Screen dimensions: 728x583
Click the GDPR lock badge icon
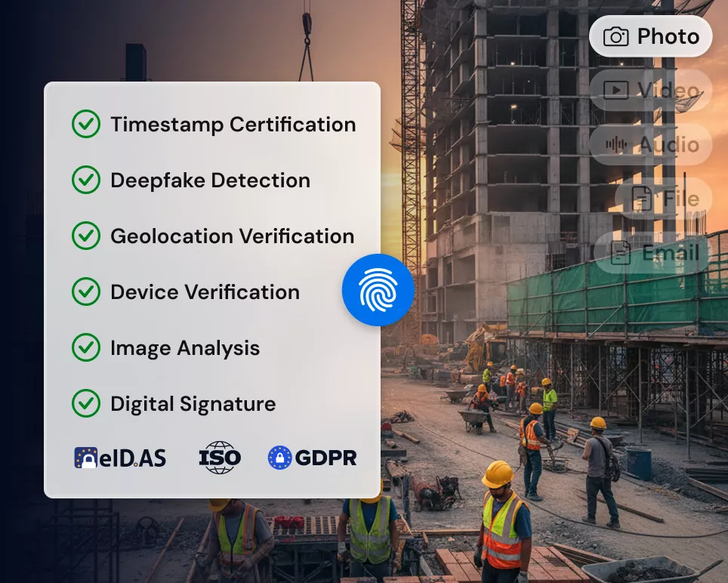point(279,457)
